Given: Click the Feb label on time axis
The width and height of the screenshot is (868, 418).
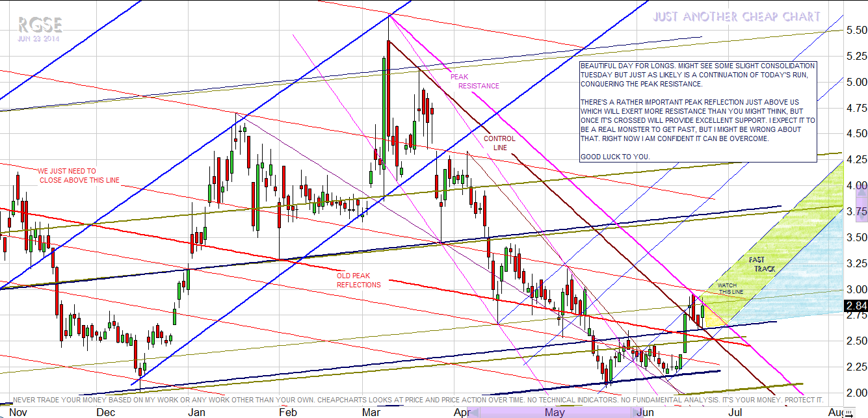Looking at the screenshot, I should [x=287, y=412].
